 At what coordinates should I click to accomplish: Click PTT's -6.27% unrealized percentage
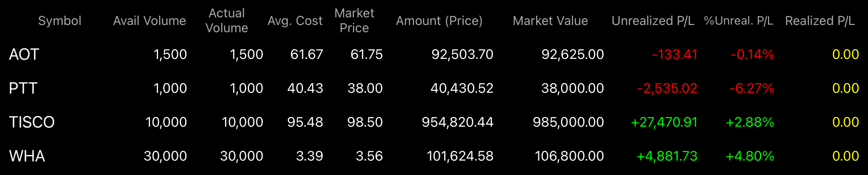coord(752,88)
